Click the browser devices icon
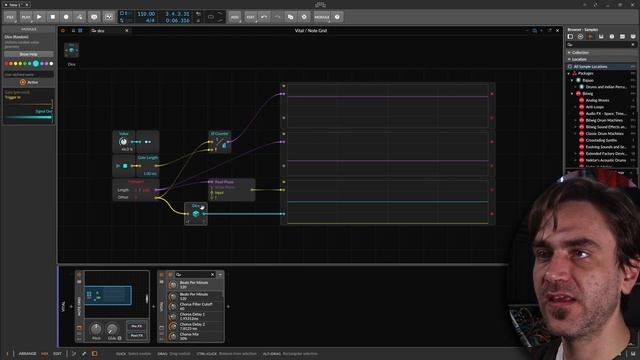The image size is (640, 360). (580, 37)
